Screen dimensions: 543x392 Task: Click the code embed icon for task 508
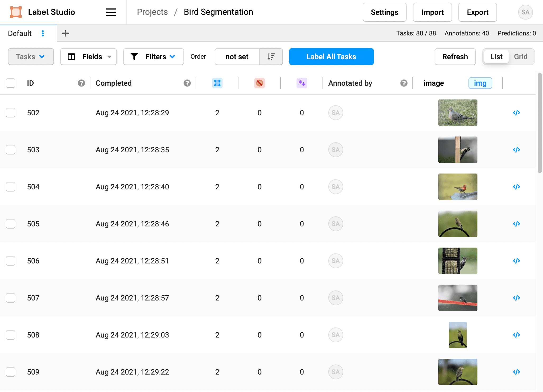pos(517,335)
